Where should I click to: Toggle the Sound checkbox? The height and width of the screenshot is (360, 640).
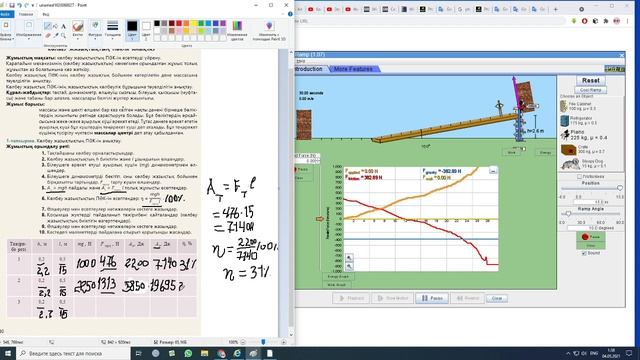tap(584, 253)
